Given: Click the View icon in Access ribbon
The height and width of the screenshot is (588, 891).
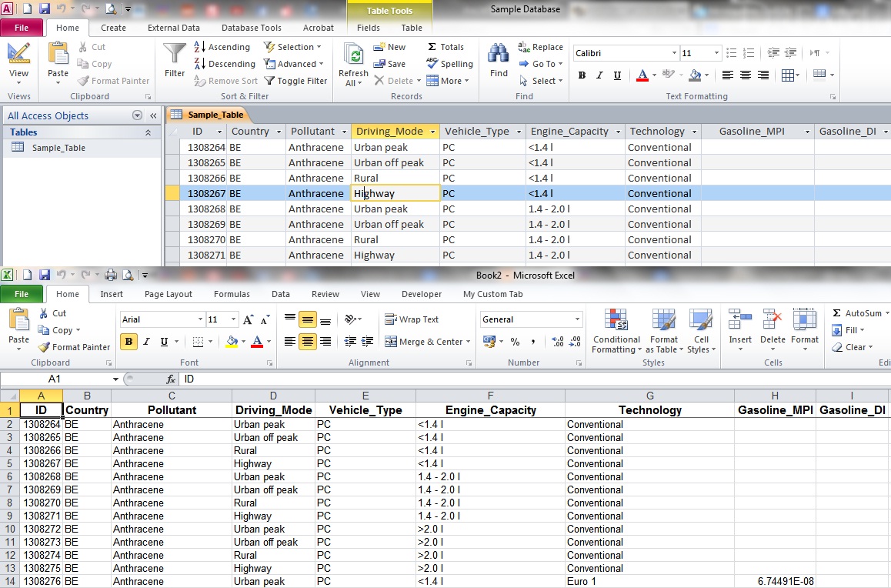Looking at the screenshot, I should [x=18, y=54].
